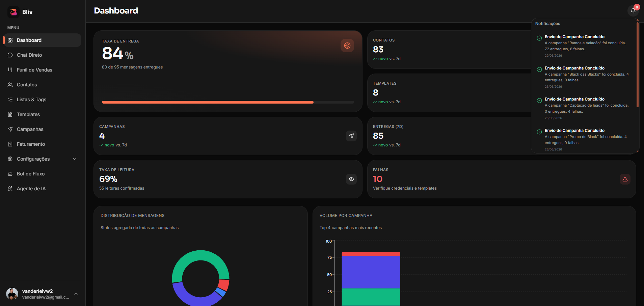Open Contatos menu item

pos(43,85)
